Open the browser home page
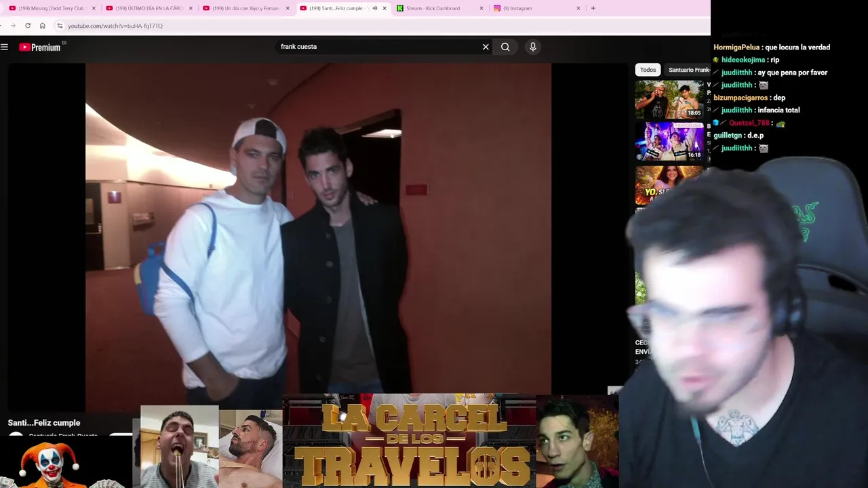The width and height of the screenshot is (868, 488). [42, 26]
